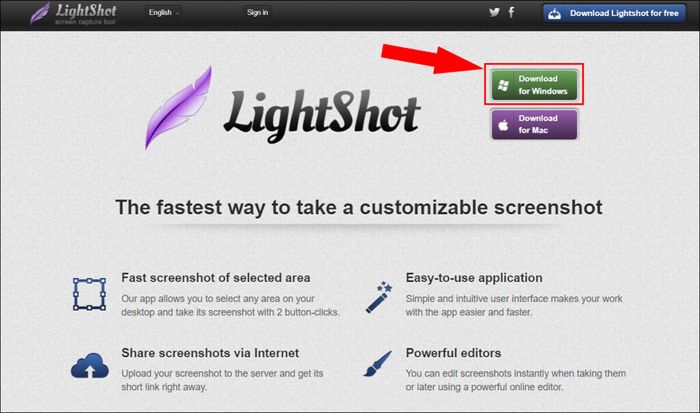This screenshot has height=413, width=700.
Task: Click Easy-to-use application heading
Action: point(474,278)
